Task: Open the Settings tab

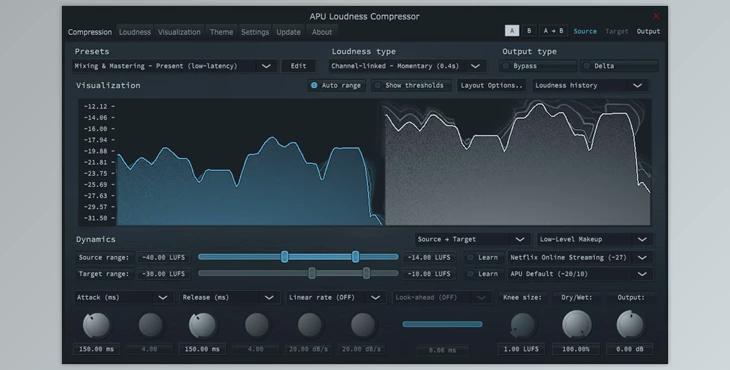Action: pyautogui.click(x=255, y=32)
